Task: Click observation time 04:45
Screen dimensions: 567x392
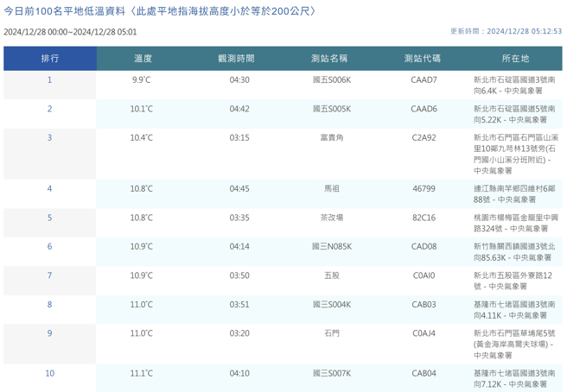Action: tap(239, 188)
